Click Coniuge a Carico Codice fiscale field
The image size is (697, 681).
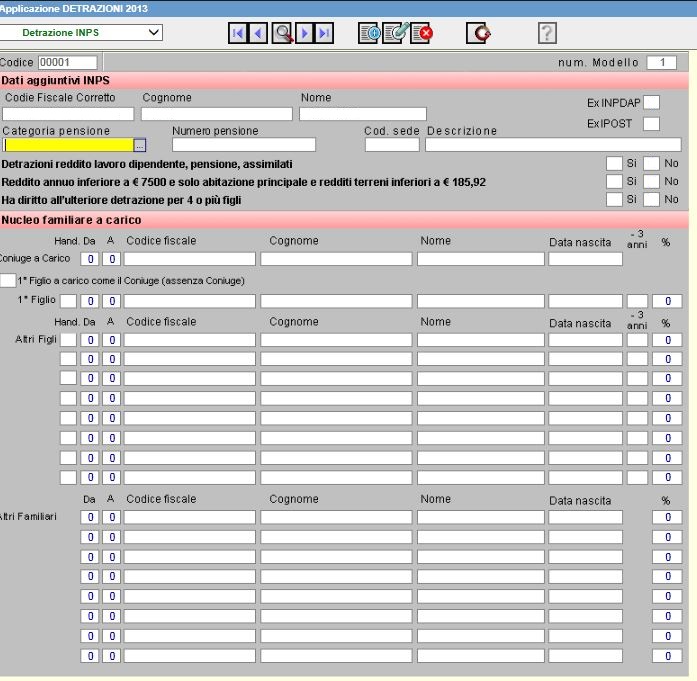tap(189, 259)
